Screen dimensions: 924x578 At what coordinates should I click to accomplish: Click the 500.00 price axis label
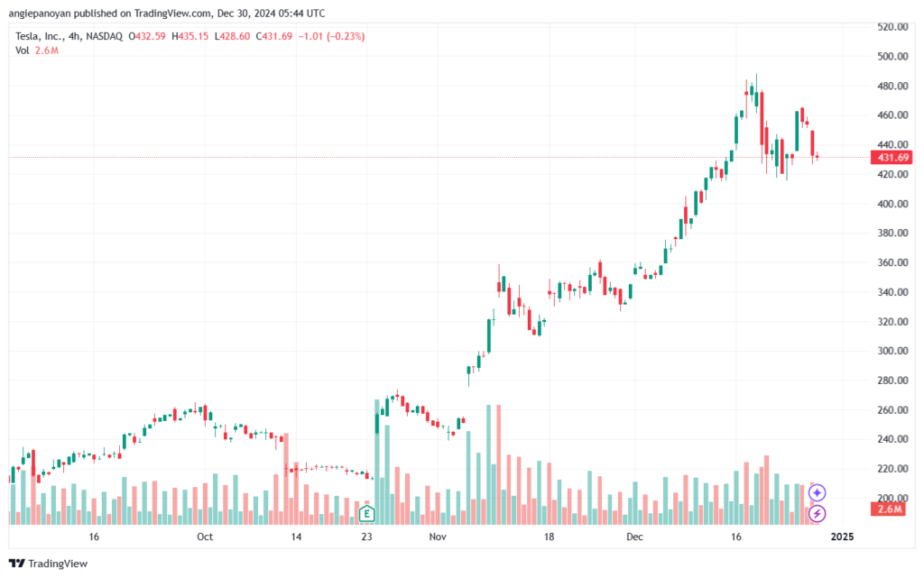[x=892, y=57]
